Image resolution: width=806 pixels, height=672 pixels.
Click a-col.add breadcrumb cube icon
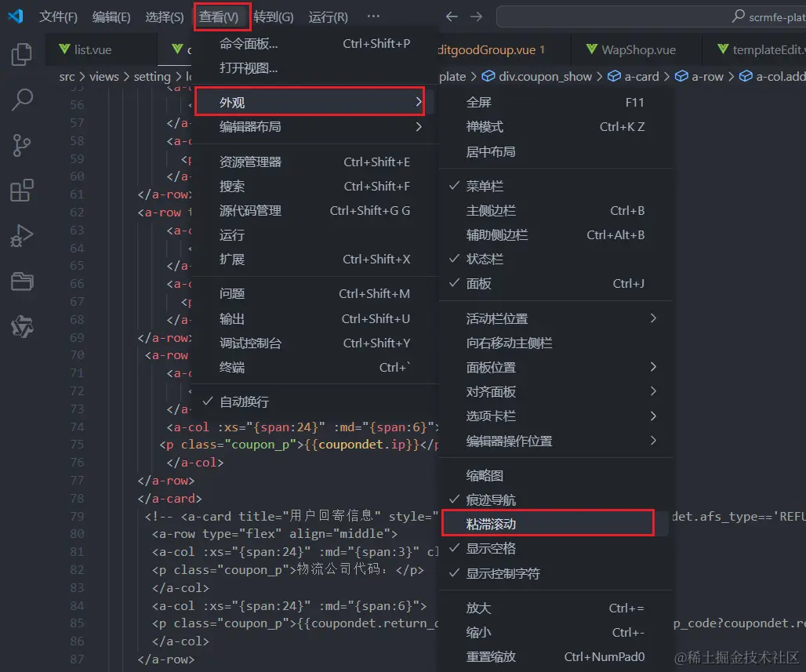click(x=746, y=76)
